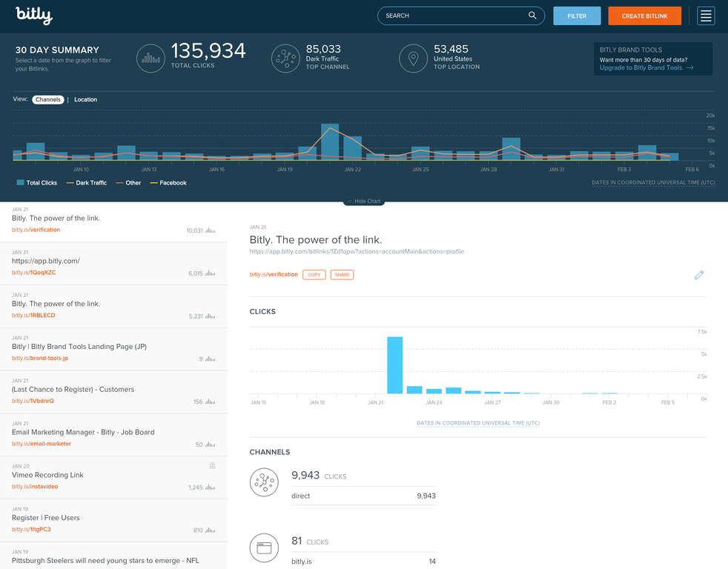Click stats icon beside 1,245 clicks
Image resolution: width=728 pixels, height=569 pixels.
click(211, 488)
